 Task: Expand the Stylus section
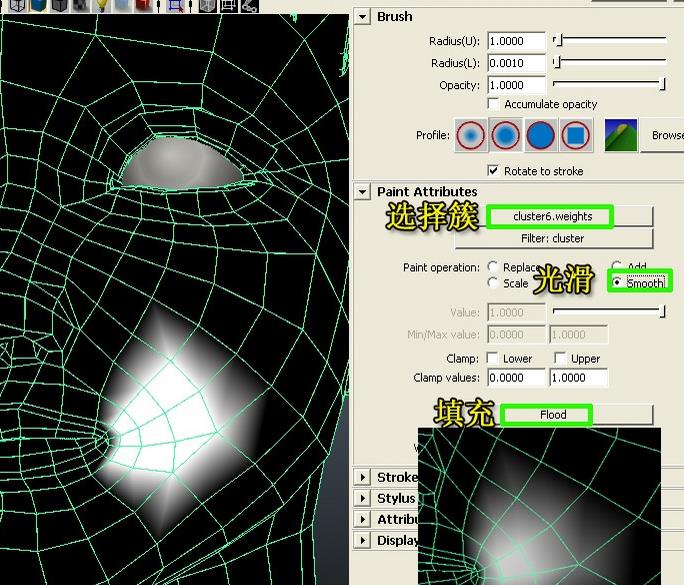point(363,498)
